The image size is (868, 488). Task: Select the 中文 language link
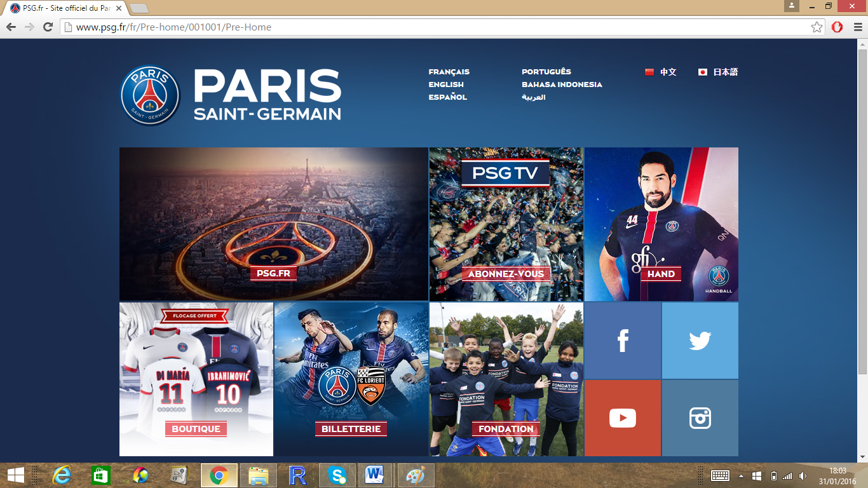(x=668, y=72)
